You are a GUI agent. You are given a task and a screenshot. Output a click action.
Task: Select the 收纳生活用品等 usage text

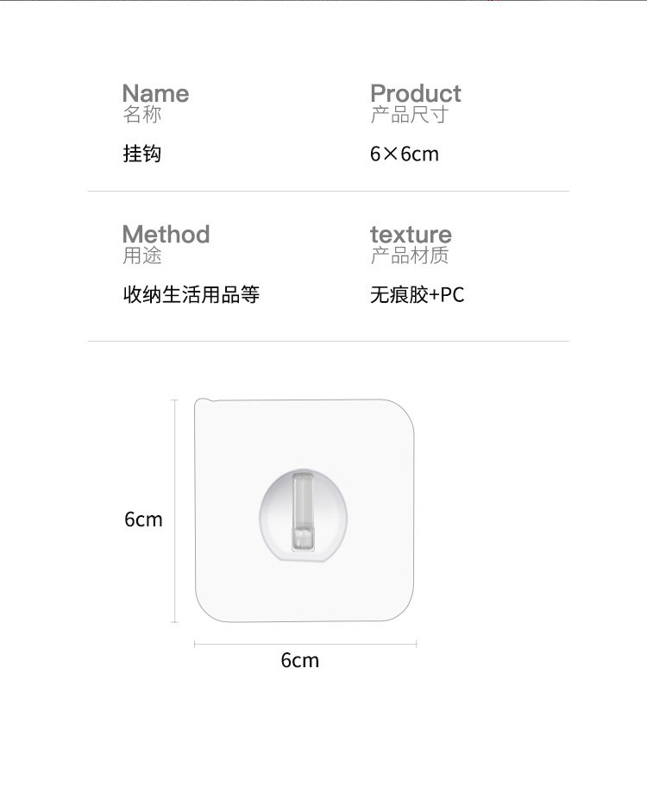(x=191, y=295)
